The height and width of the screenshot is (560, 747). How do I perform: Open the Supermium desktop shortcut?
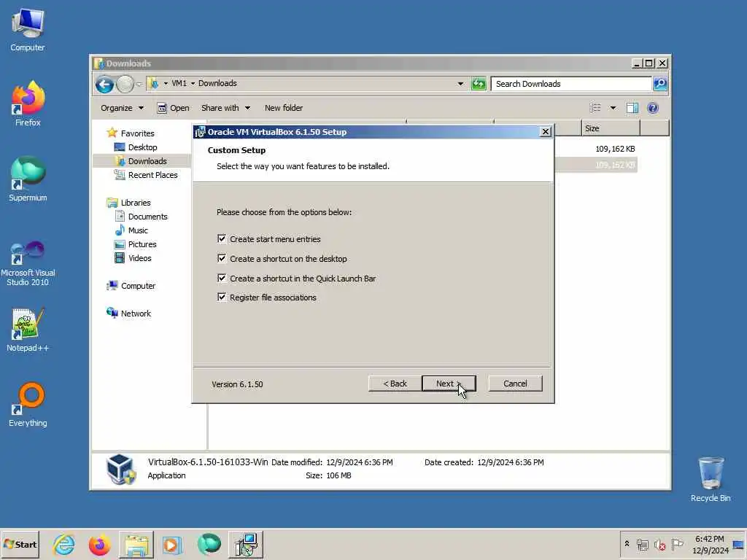(x=28, y=179)
